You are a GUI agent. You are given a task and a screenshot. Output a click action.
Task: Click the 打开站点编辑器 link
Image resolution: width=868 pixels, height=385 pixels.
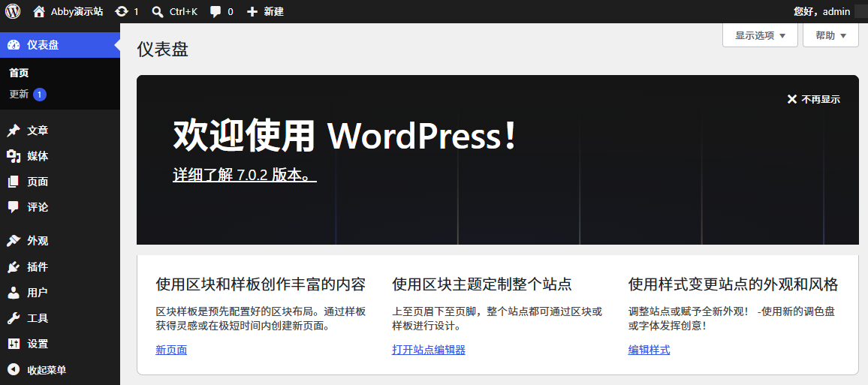[x=429, y=350]
